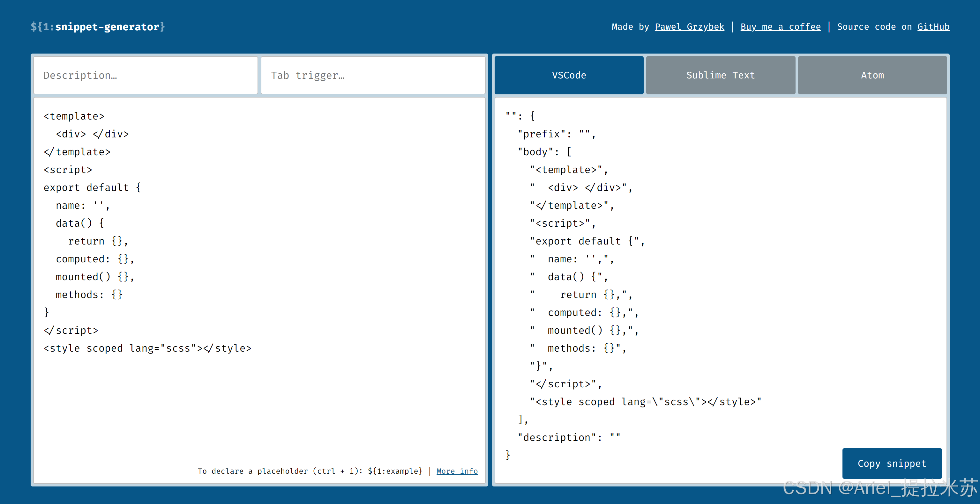Place cursor on export default line in editor
This screenshot has width=980, height=504.
[92, 188]
